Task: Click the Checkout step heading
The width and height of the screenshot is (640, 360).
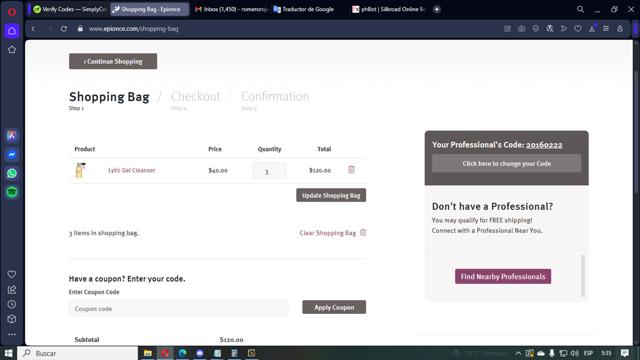Action: click(196, 97)
